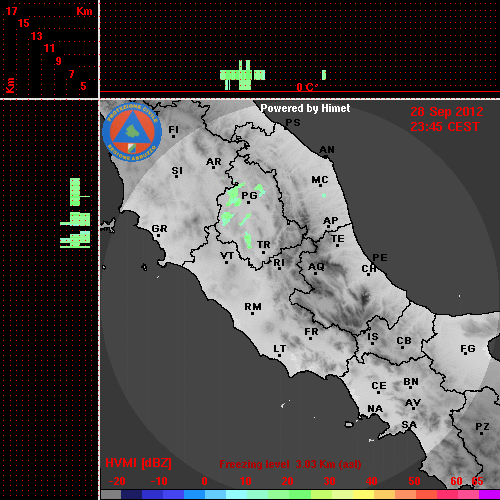Viewport: 500px width, 500px height.
Task: Click the 'PE' city label
Action: [x=380, y=258]
